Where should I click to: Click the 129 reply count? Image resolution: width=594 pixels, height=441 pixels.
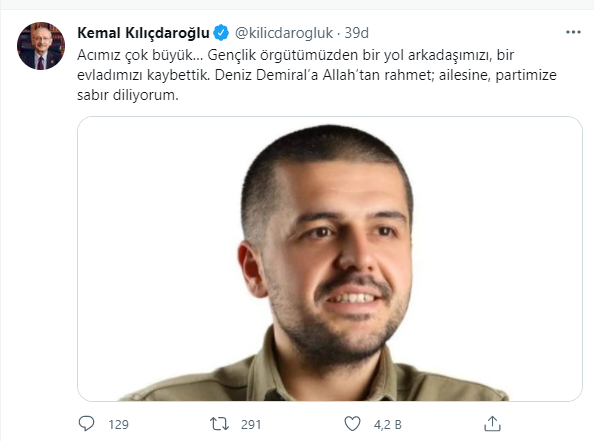(118, 424)
